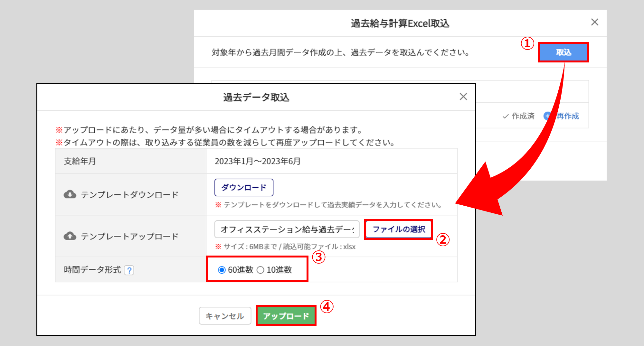Click the 時間データ形式 label
The image size is (644, 346).
(92, 270)
